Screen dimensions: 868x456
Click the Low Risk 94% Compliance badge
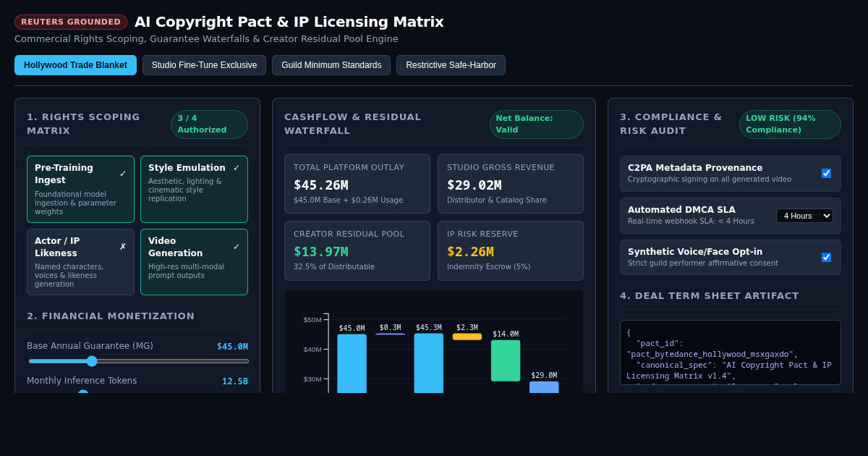tap(790, 124)
